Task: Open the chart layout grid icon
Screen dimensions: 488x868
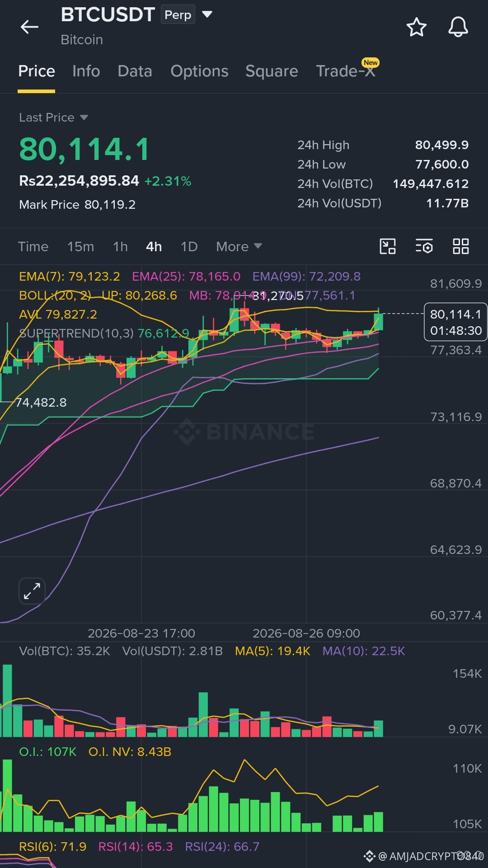Action: (460, 246)
